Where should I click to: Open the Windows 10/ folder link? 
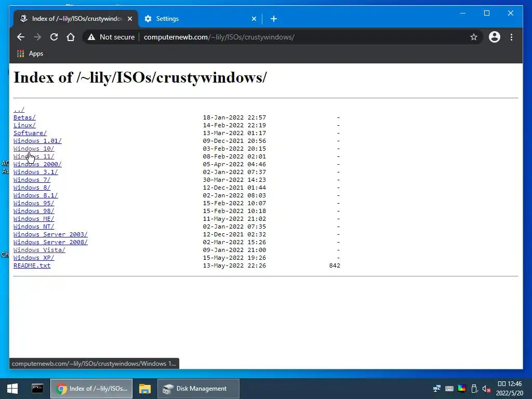tap(34, 149)
